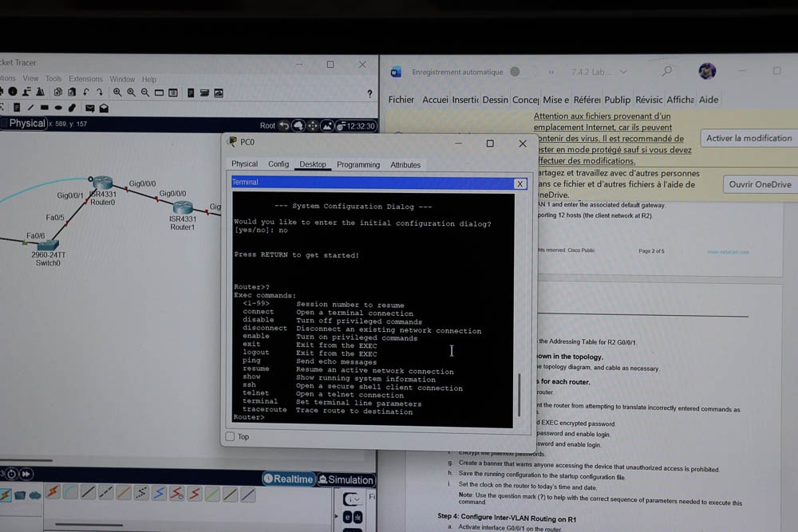Zoom out on the Packet Tracer workspace
798x532 pixels.
pos(145,93)
